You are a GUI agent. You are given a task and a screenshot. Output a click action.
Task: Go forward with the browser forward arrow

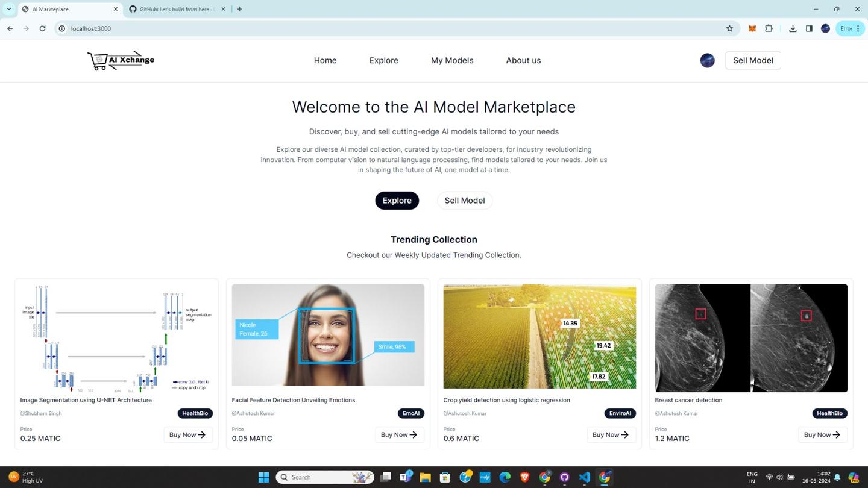click(26, 28)
